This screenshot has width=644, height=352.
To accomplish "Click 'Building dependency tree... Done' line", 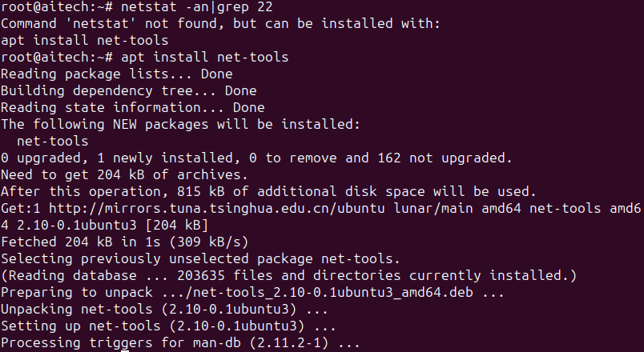I will click(128, 91).
